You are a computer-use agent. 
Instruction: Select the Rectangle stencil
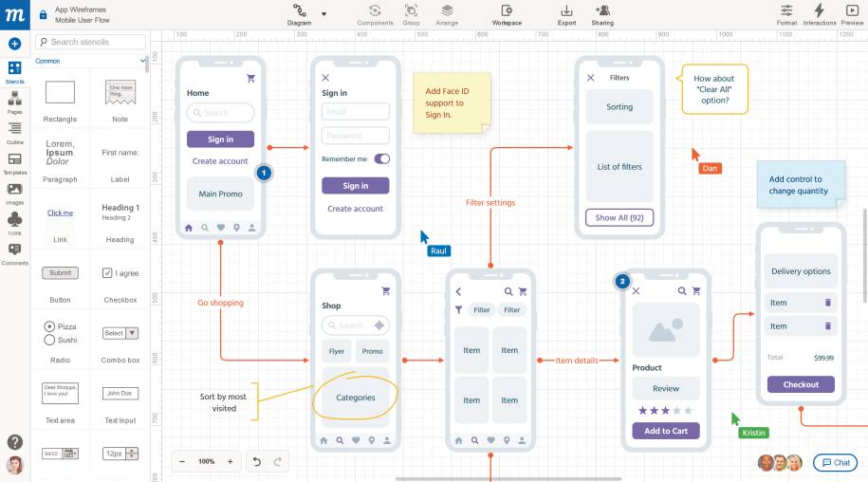click(60, 92)
